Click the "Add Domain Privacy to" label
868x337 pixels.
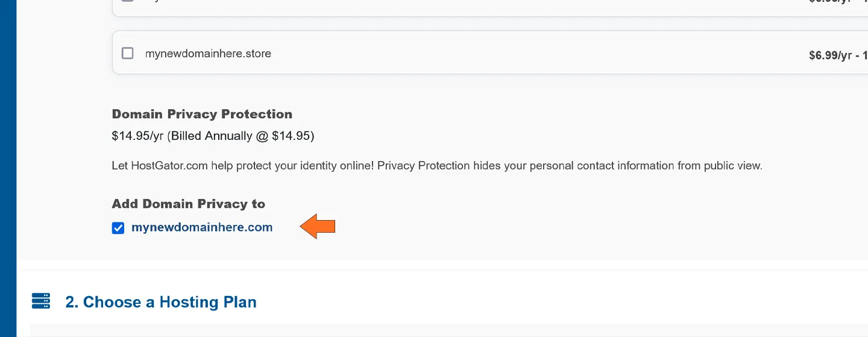pyautogui.click(x=188, y=204)
